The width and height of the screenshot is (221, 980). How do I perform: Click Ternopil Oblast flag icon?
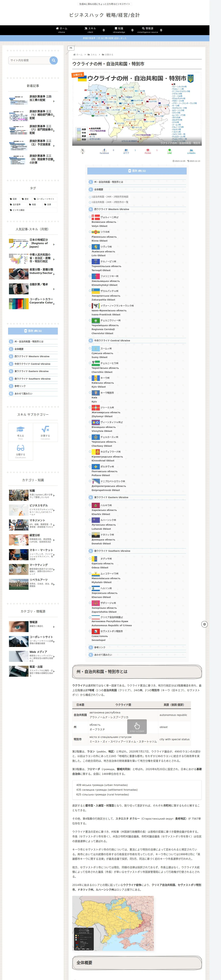96,261
